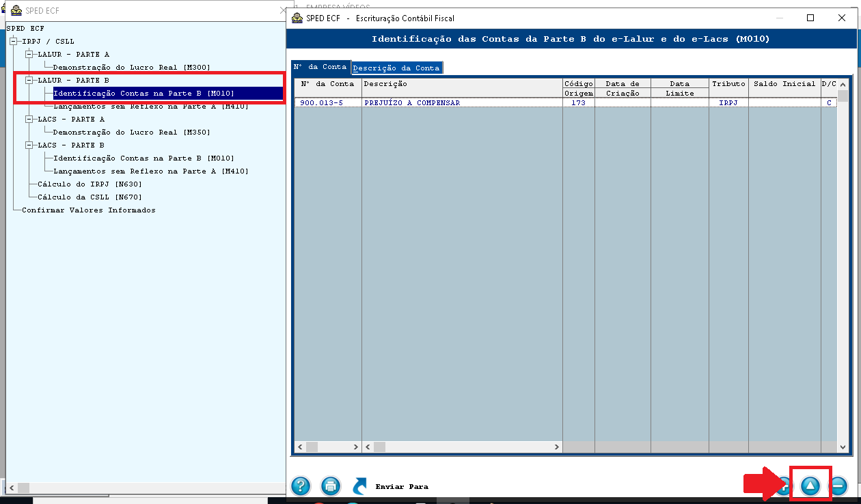Click the 173 origin code cell
Image resolution: width=861 pixels, height=504 pixels.
click(x=579, y=102)
